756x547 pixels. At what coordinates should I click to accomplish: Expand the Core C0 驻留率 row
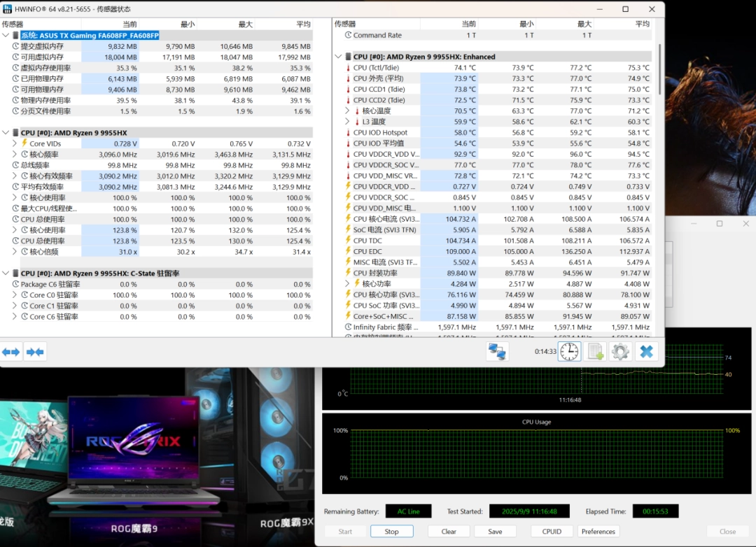[15, 295]
